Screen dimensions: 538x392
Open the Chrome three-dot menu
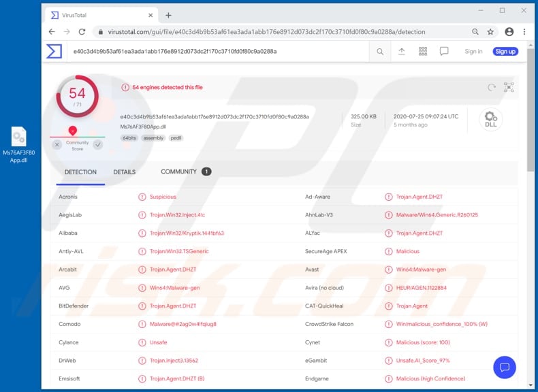524,32
